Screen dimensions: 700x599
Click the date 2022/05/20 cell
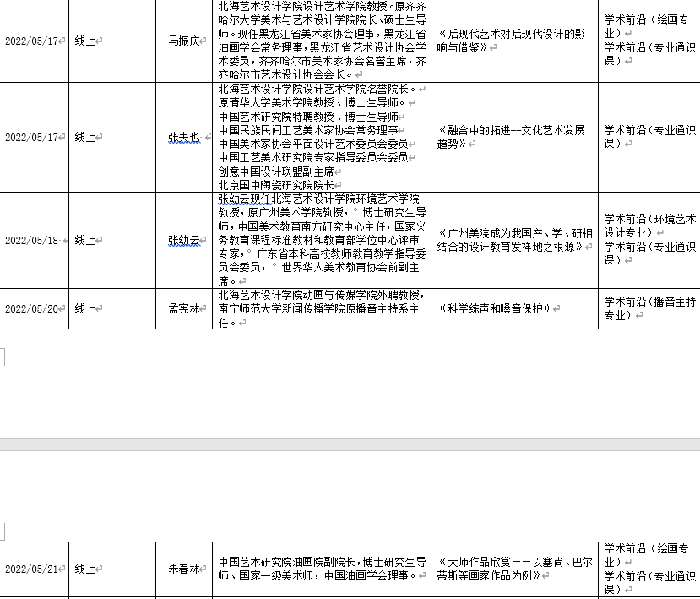tap(32, 309)
